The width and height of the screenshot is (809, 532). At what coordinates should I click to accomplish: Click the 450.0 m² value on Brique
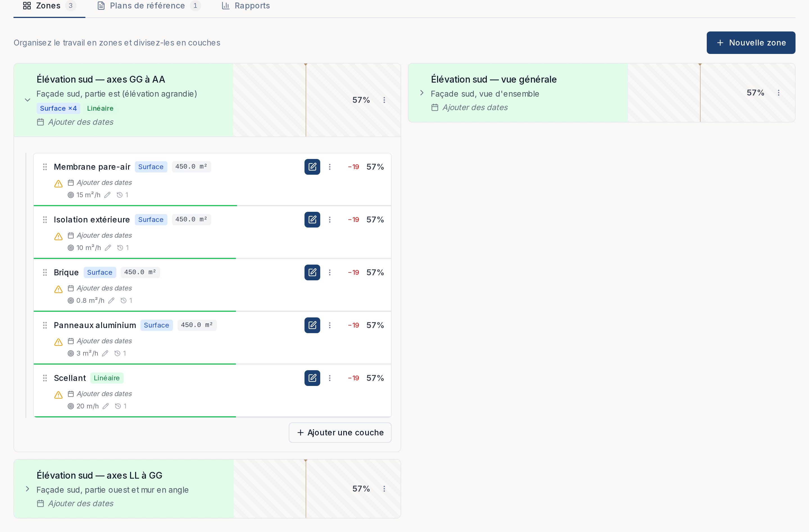140,272
